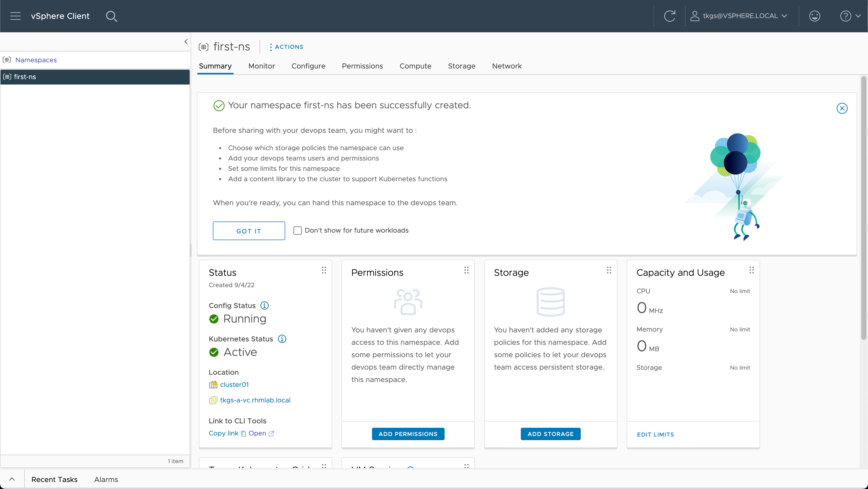Click the Permissions card drag handle
Image resolution: width=868 pixels, height=489 pixels.
(x=466, y=270)
